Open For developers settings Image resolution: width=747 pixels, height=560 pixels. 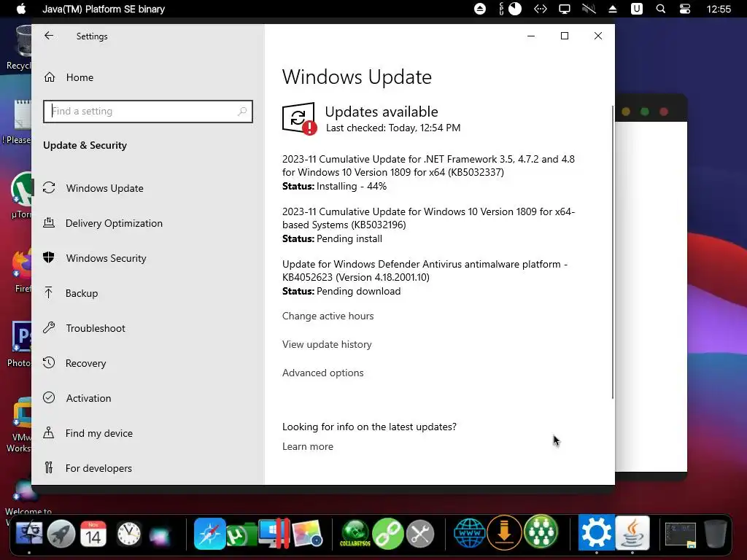pos(98,469)
